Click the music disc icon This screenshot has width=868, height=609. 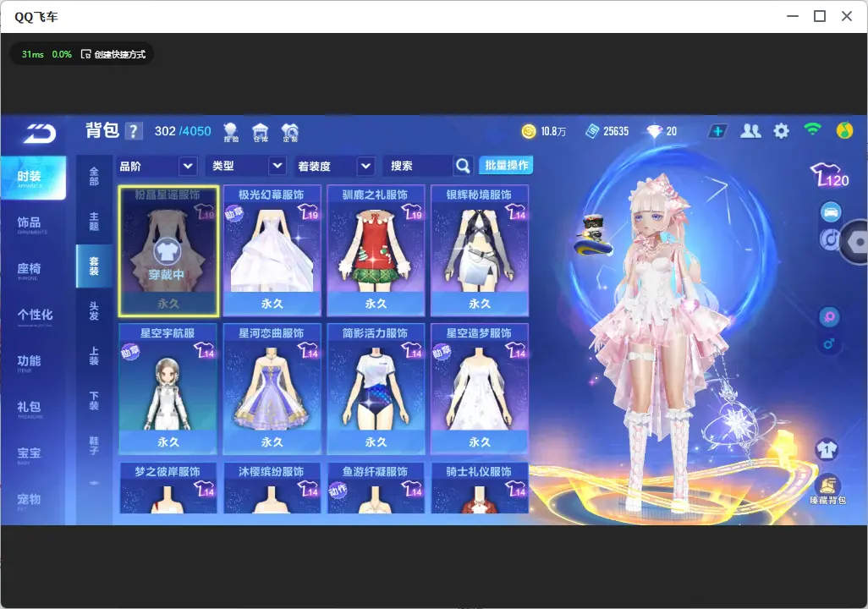[828, 239]
